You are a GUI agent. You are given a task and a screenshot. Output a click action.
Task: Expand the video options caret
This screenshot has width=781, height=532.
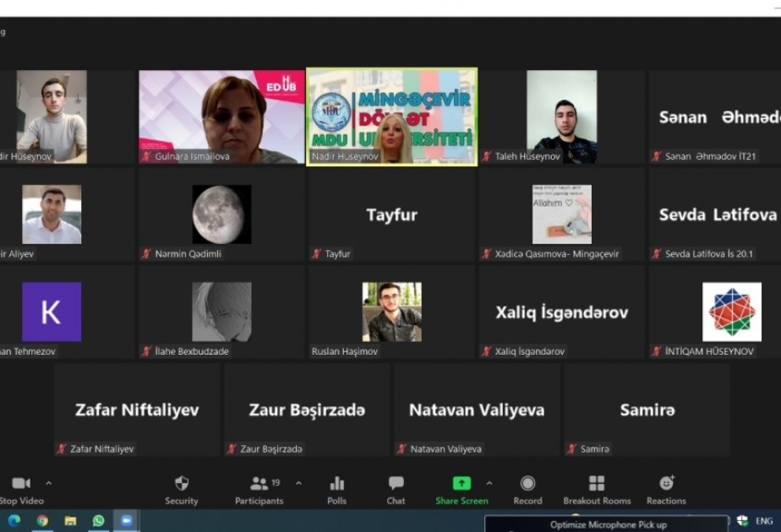pos(49,483)
